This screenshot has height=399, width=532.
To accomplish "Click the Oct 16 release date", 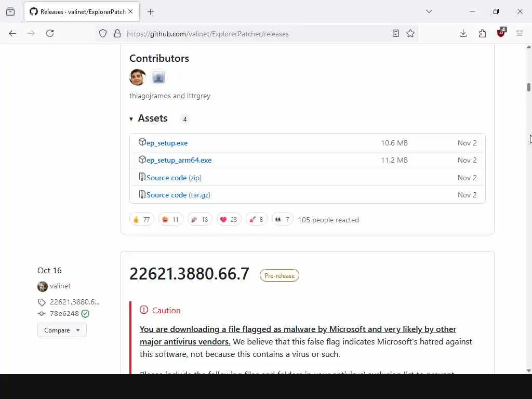I will (49, 270).
